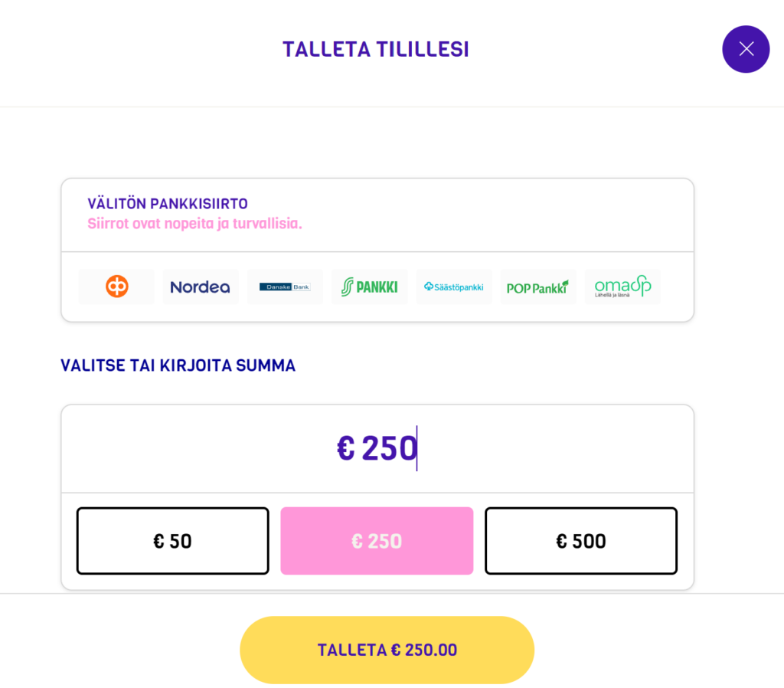Choose Nordea as your bank
This screenshot has width=784, height=688.
(x=201, y=287)
